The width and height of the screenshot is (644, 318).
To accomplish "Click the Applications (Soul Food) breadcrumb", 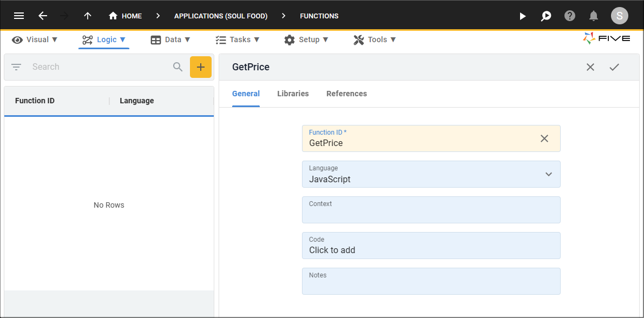I will pyautogui.click(x=221, y=16).
